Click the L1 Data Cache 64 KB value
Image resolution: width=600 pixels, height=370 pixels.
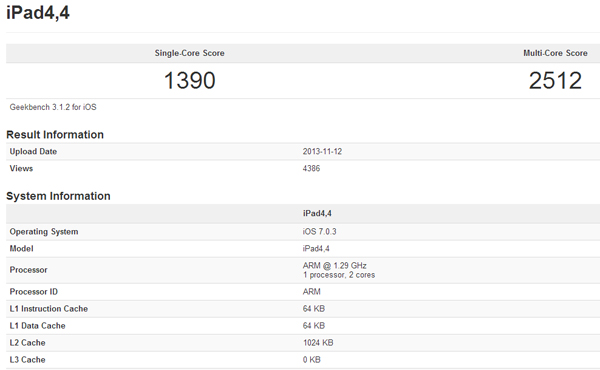tap(314, 326)
